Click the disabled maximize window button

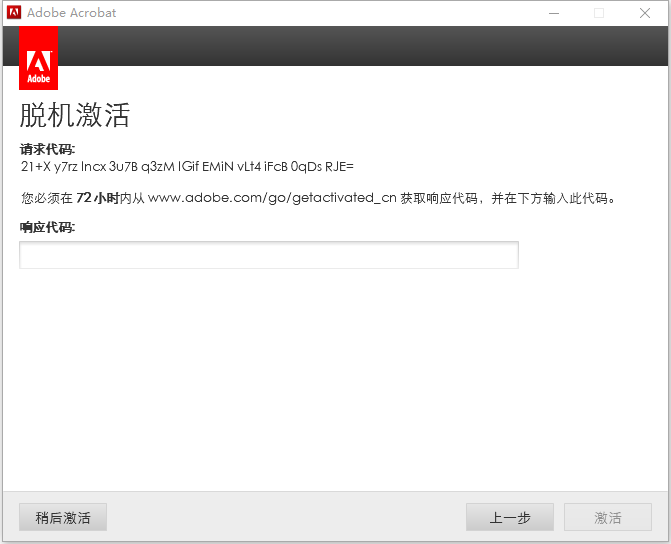(x=599, y=13)
